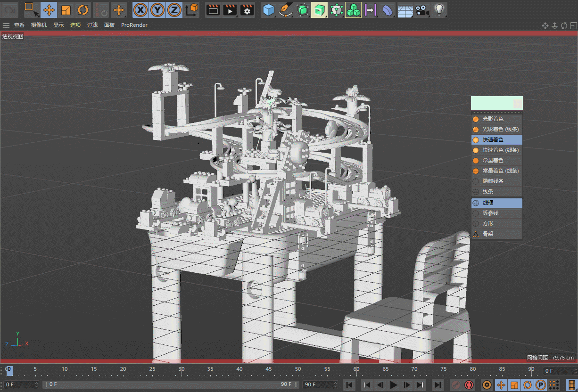Add a light object
The image size is (578, 392).
[x=439, y=9]
